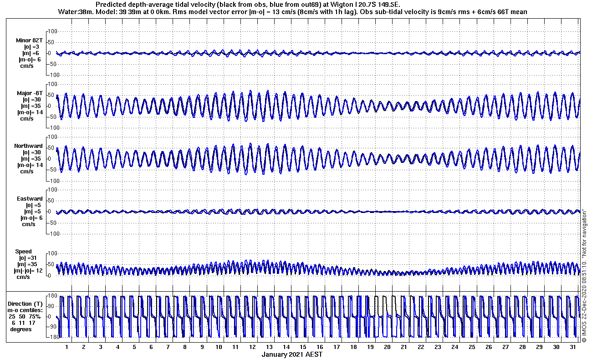Viewport: 592px width, 364px height.
Task: Click the 'January 2021 AEST' axis title
Action: [x=292, y=354]
